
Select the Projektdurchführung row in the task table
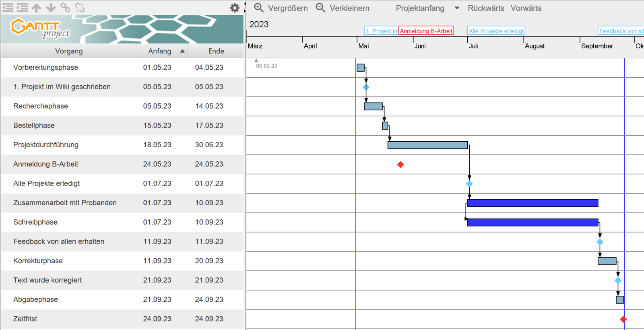point(46,145)
